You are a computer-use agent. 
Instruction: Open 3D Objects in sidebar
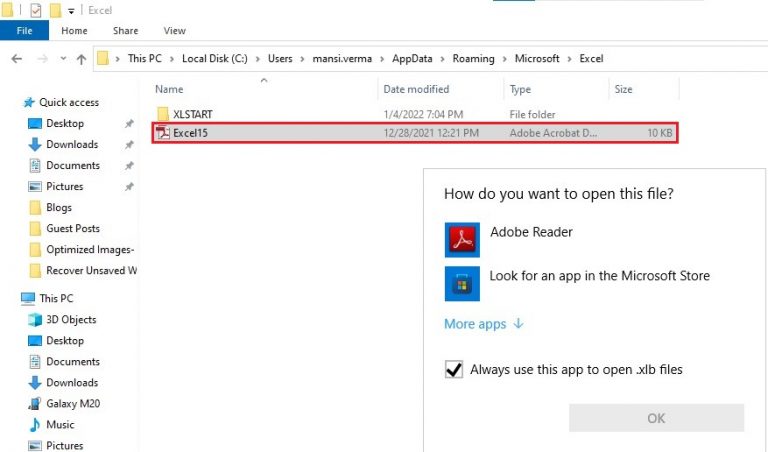tap(70, 320)
